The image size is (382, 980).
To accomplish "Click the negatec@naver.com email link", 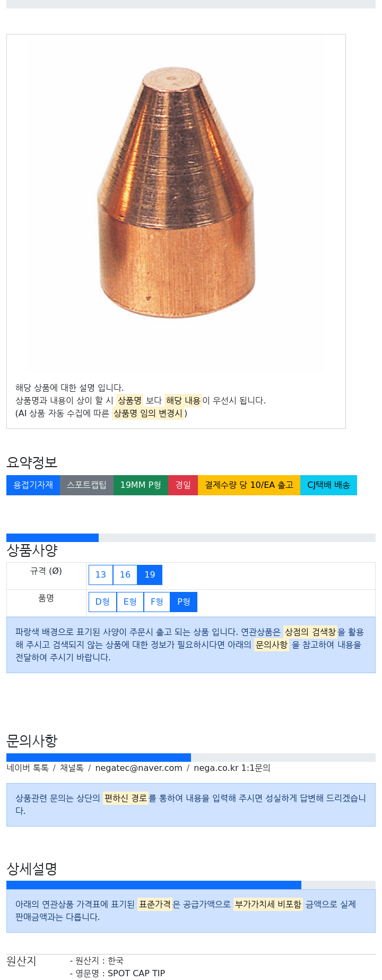I will pos(138,768).
